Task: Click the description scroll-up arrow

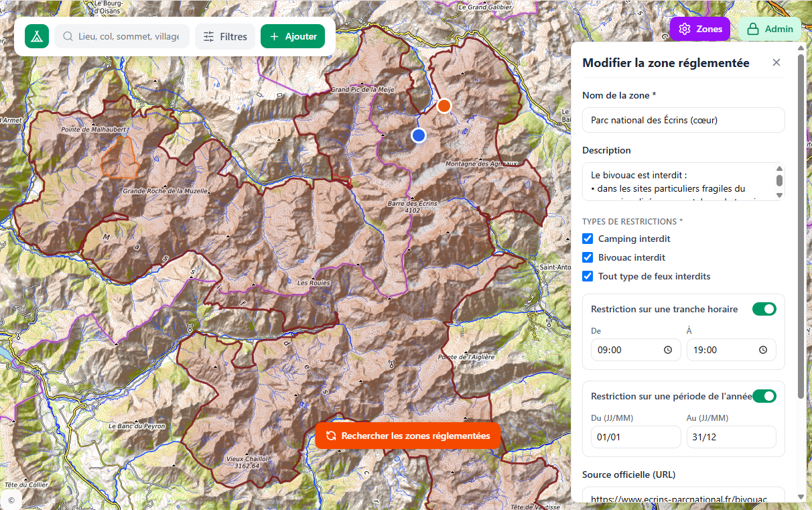Action: click(x=779, y=168)
